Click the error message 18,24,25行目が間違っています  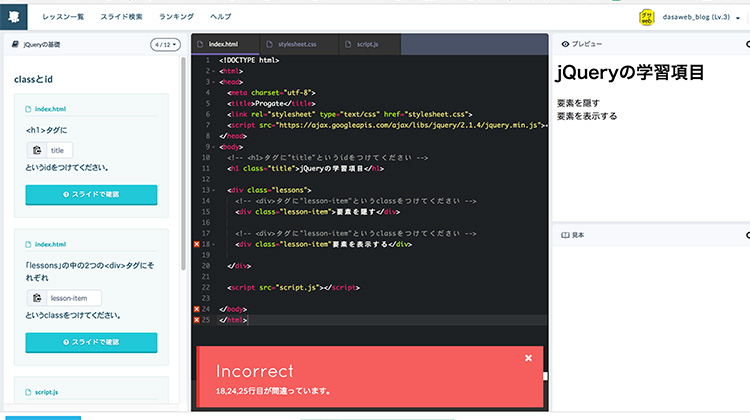click(x=273, y=391)
